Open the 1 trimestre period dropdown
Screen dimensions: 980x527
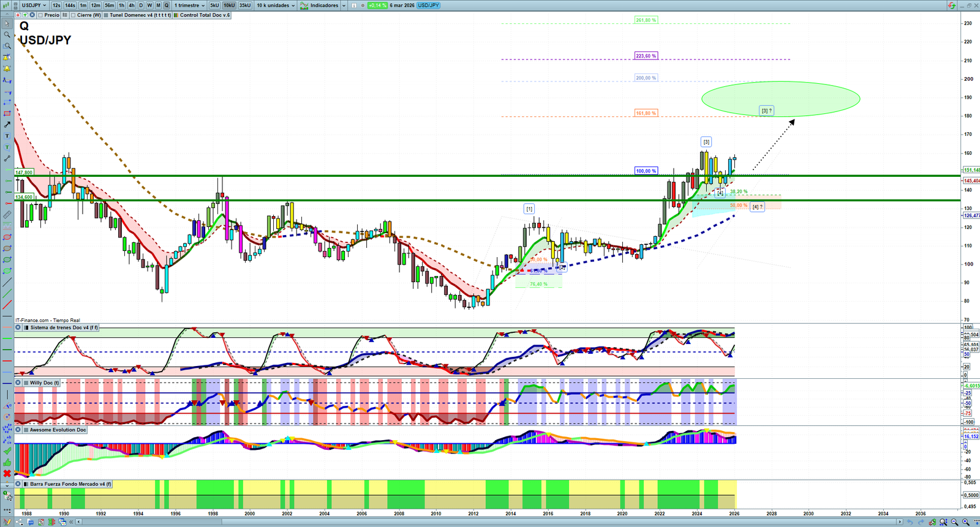[189, 6]
